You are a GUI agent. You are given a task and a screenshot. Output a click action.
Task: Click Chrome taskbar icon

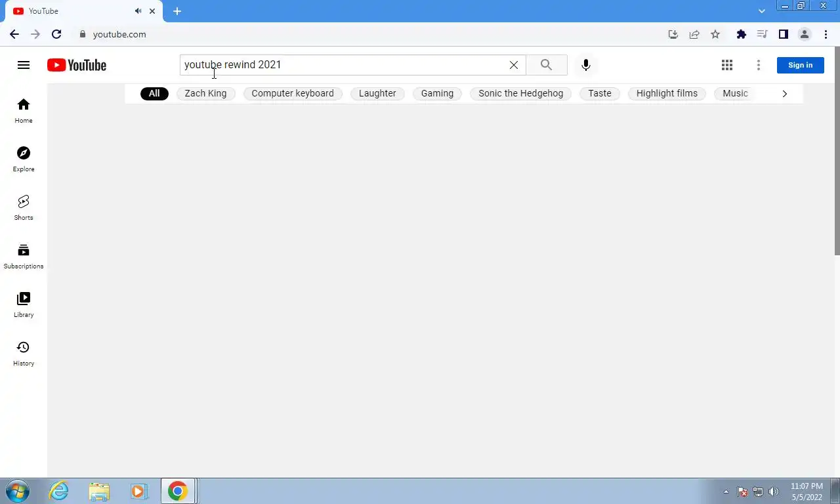pyautogui.click(x=177, y=491)
